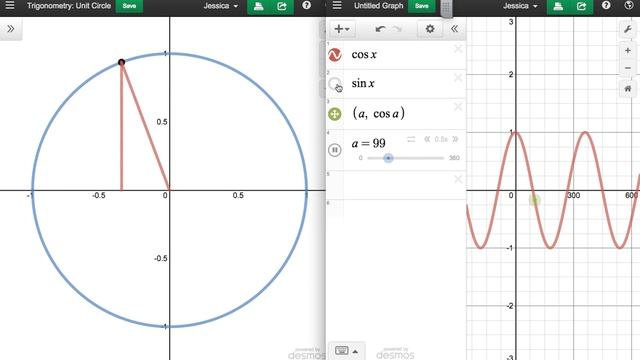
Task: Speed up slider animation
Action: (x=455, y=139)
